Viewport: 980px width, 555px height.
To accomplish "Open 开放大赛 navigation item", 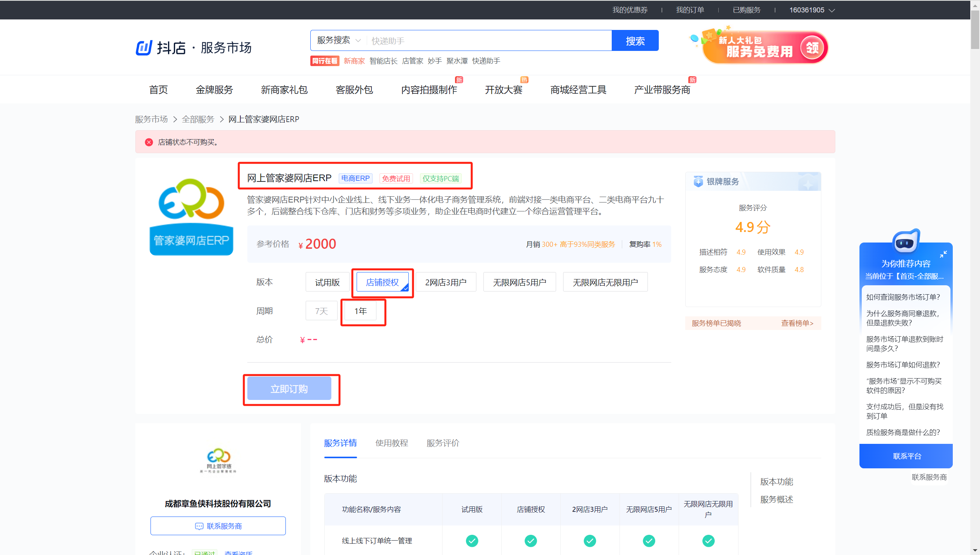I will click(504, 90).
